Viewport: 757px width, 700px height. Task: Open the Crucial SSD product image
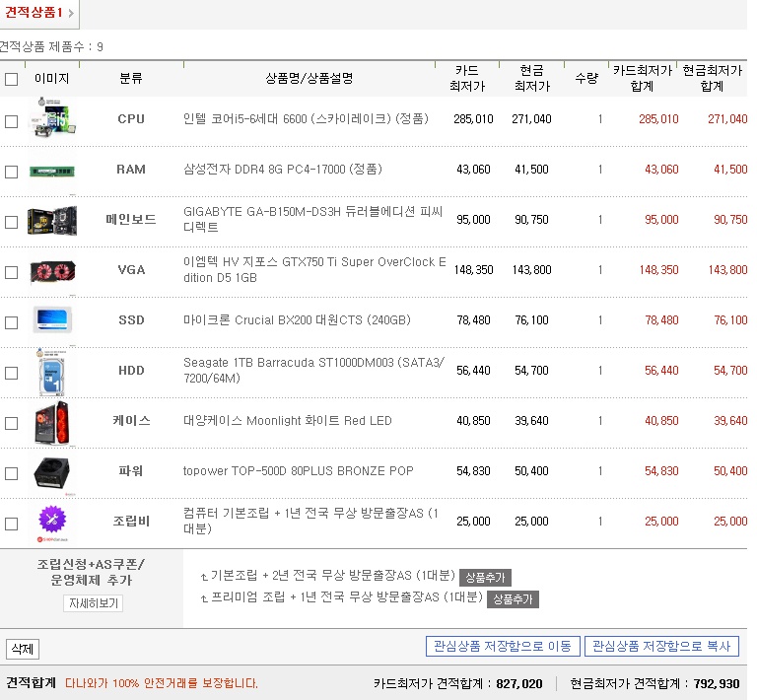52,320
